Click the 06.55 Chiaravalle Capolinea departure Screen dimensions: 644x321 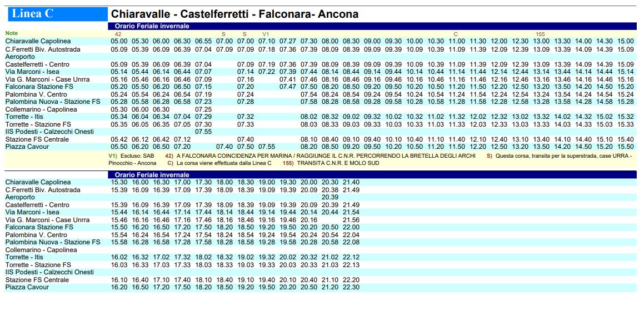point(203,42)
